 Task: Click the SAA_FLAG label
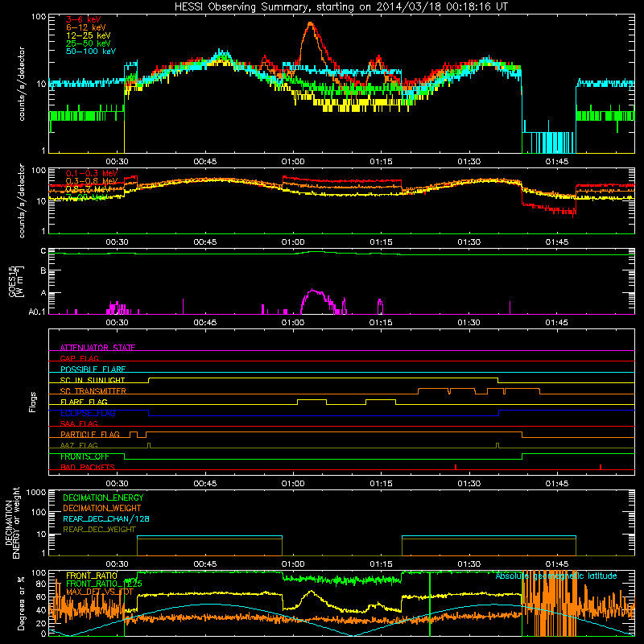click(79, 423)
